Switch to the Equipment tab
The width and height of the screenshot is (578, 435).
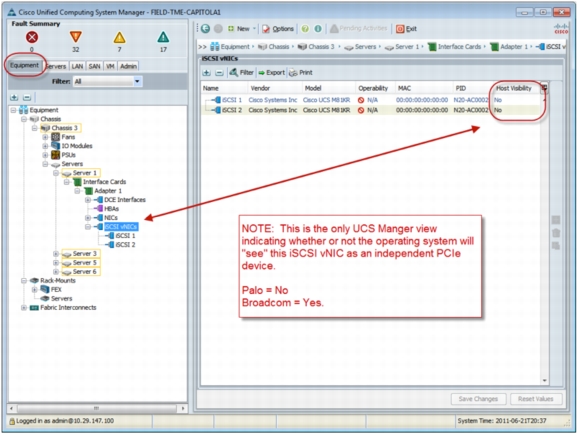(x=24, y=65)
